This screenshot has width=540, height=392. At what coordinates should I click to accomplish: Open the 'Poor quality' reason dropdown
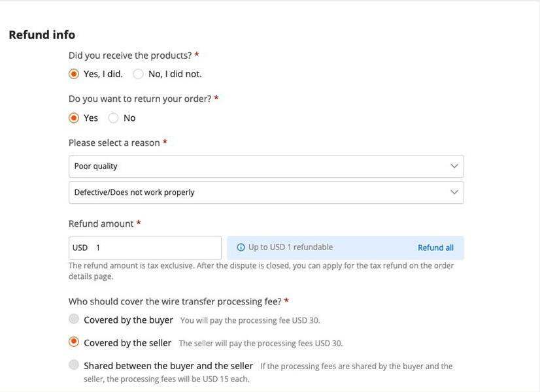[x=262, y=166]
